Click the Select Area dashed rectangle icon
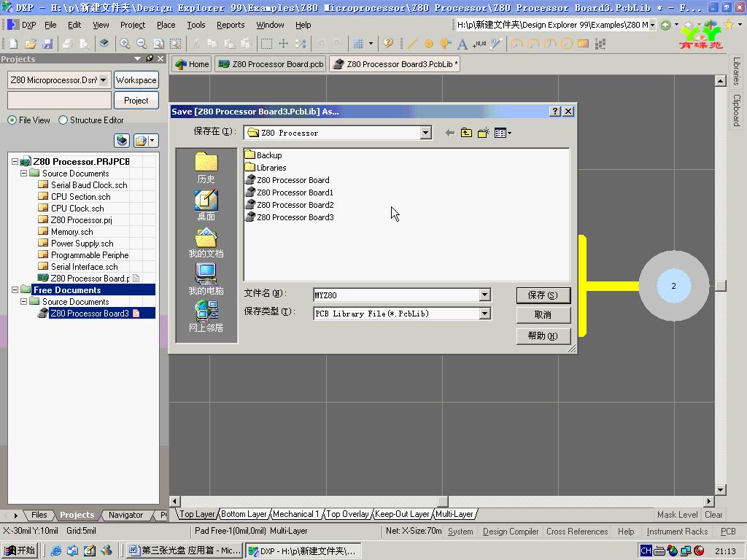747x560 pixels. (266, 44)
